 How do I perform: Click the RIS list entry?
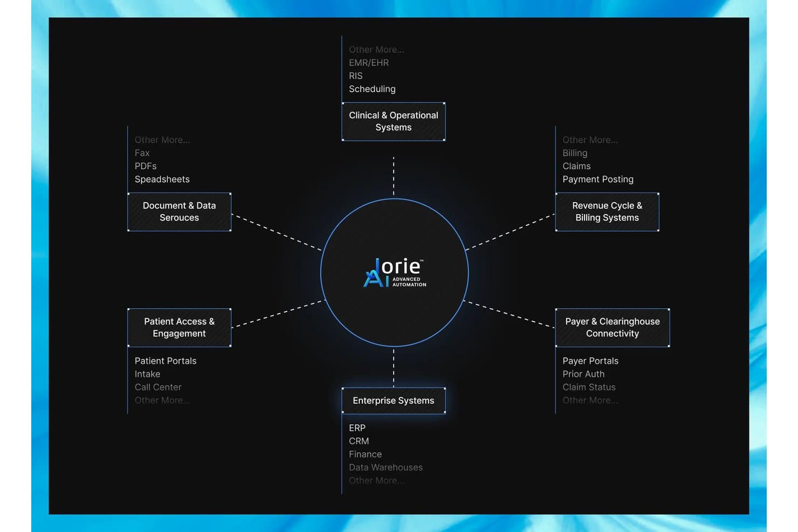[x=356, y=76]
